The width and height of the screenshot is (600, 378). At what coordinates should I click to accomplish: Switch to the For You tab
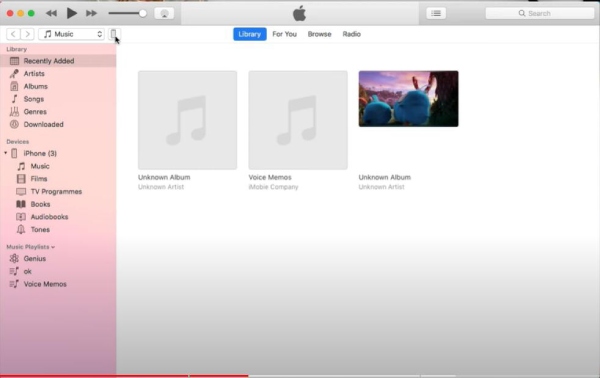pyautogui.click(x=284, y=34)
